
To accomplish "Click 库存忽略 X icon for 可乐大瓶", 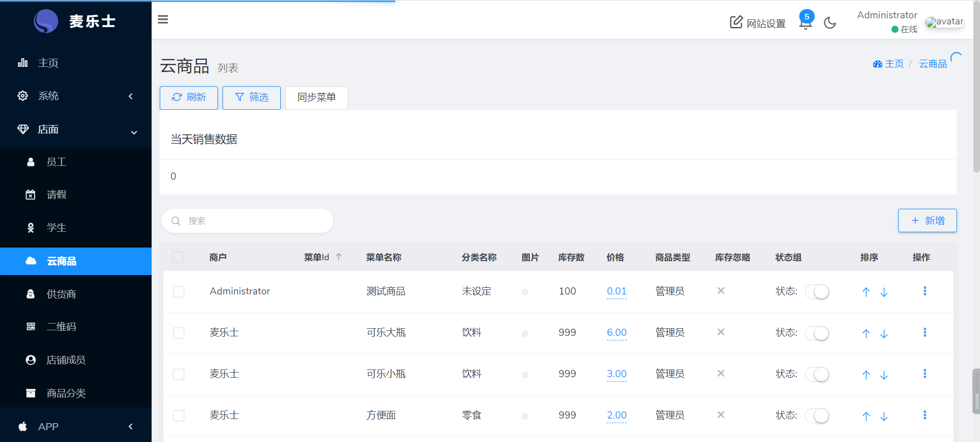I will tap(721, 332).
